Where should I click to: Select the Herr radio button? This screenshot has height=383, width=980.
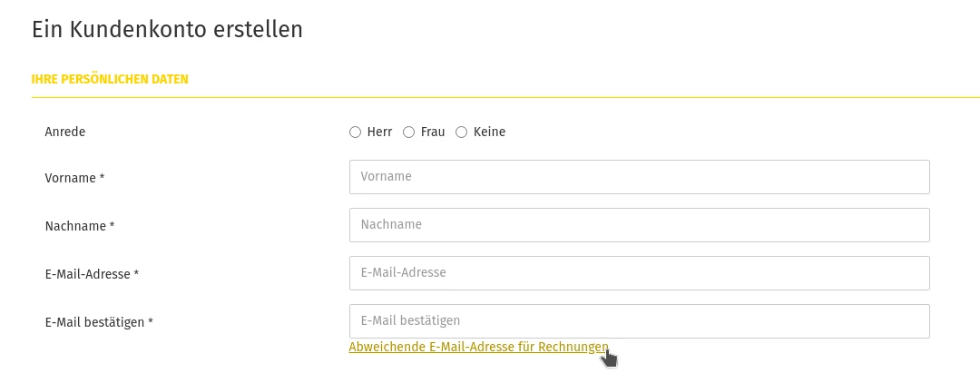[x=355, y=132]
